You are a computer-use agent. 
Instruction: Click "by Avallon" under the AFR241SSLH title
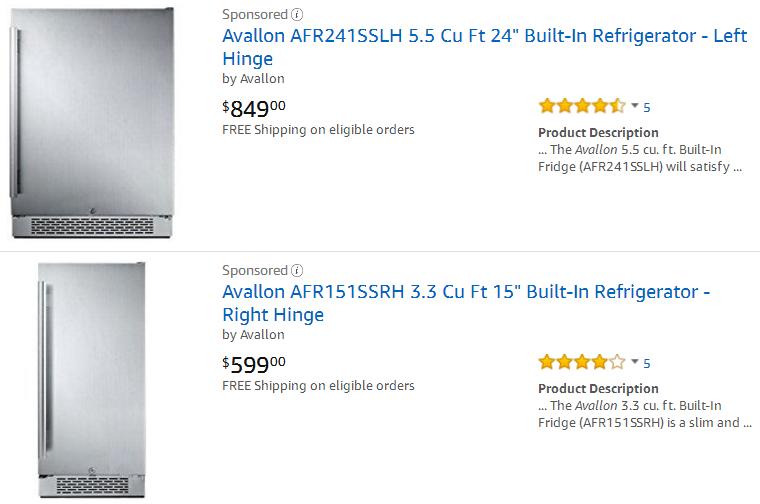tap(253, 78)
